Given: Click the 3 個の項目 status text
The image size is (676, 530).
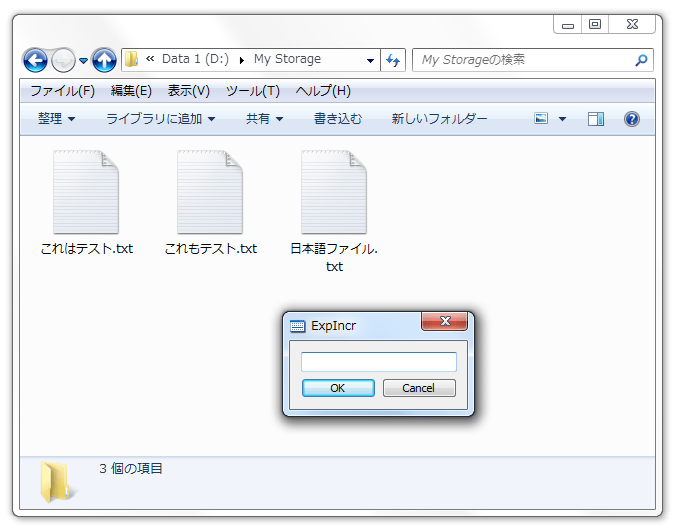Looking at the screenshot, I should pos(131,469).
